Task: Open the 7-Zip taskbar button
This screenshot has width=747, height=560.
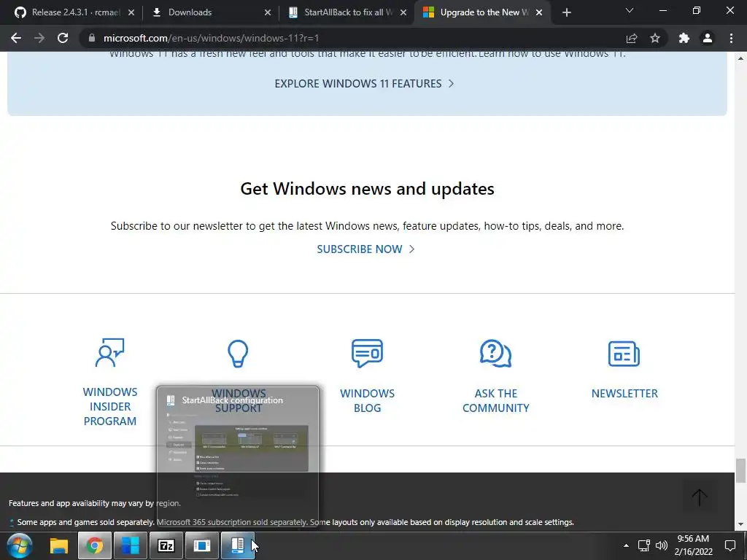Action: 166,545
